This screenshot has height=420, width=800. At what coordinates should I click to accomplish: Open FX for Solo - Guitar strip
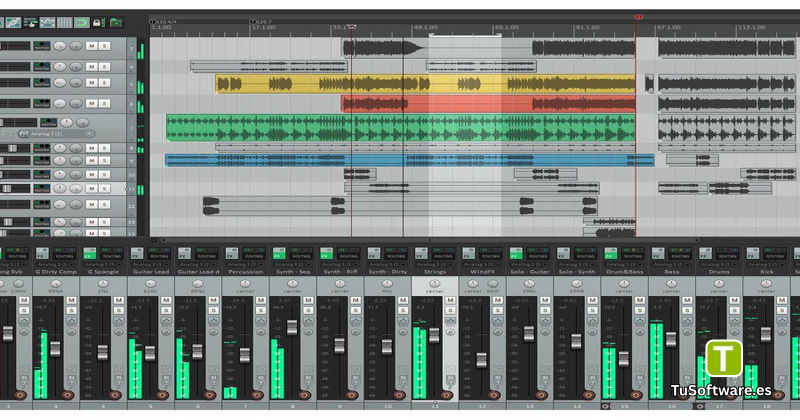(x=516, y=254)
